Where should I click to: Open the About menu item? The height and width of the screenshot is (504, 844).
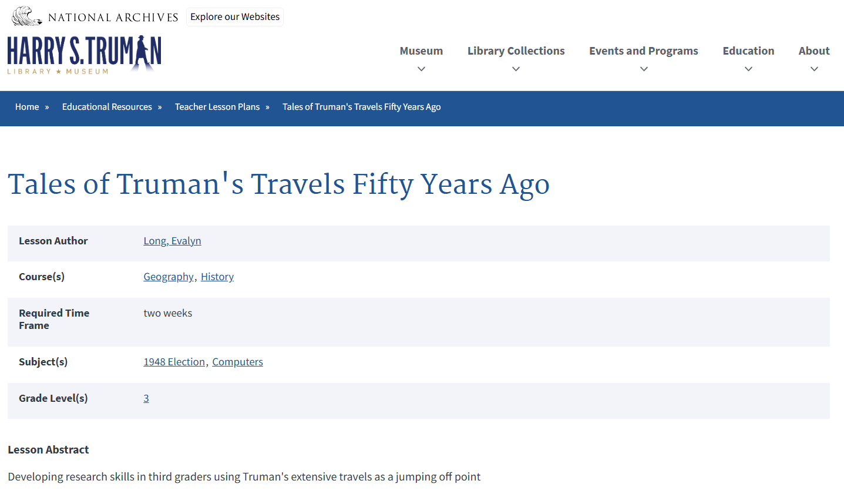coord(813,51)
